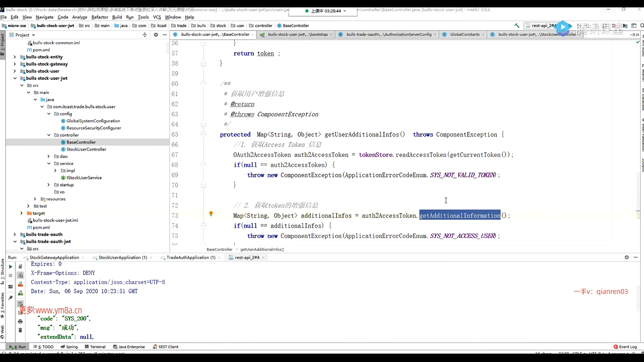
Task: Click the green Rerun button in Run panel
Action: 10,267
